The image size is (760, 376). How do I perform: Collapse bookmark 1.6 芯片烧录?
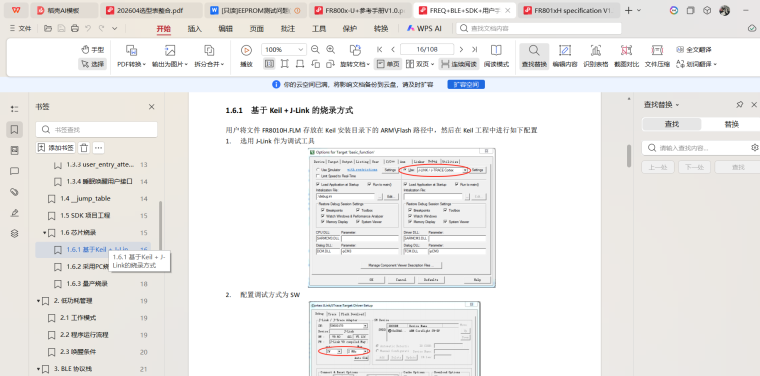(x=45, y=233)
